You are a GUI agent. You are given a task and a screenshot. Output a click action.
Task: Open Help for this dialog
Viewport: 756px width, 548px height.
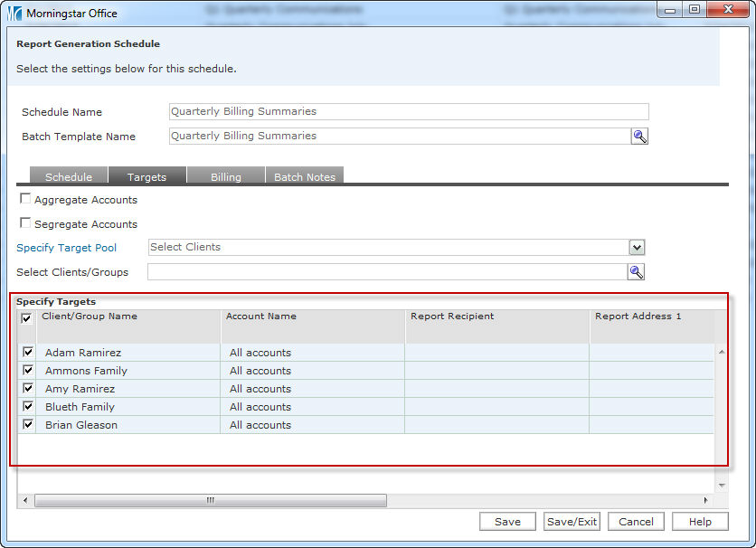tap(699, 522)
